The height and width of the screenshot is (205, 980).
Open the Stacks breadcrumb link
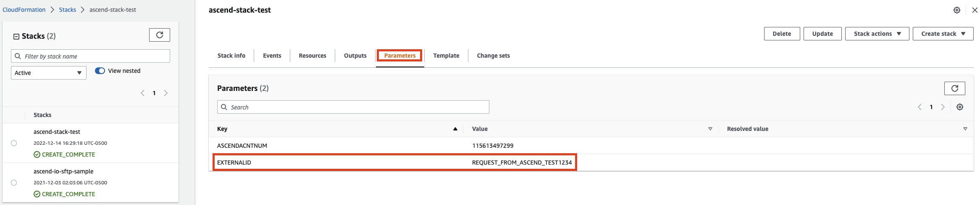(67, 10)
